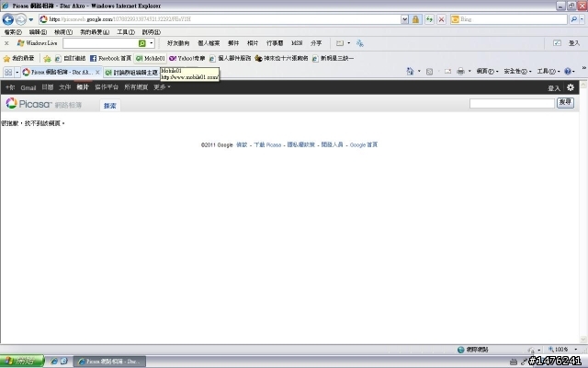Click the RSS feeds icon in the command bar
The height and width of the screenshot is (368, 588).
click(430, 72)
